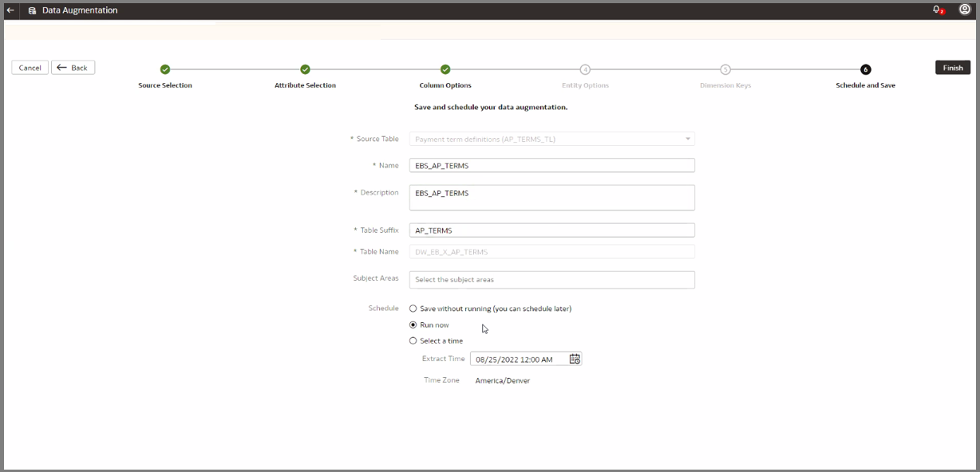The image size is (980, 472).
Task: Click the Subject Areas field label
Action: [376, 278]
